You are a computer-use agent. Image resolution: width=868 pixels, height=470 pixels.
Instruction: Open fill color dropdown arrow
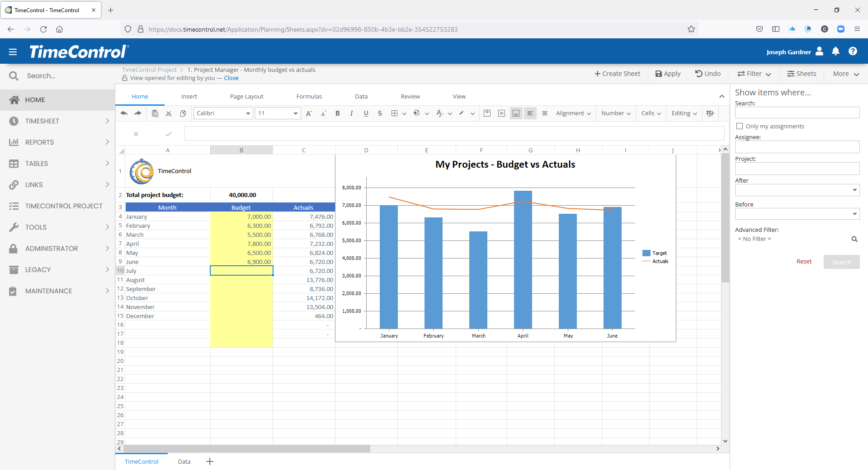click(427, 114)
